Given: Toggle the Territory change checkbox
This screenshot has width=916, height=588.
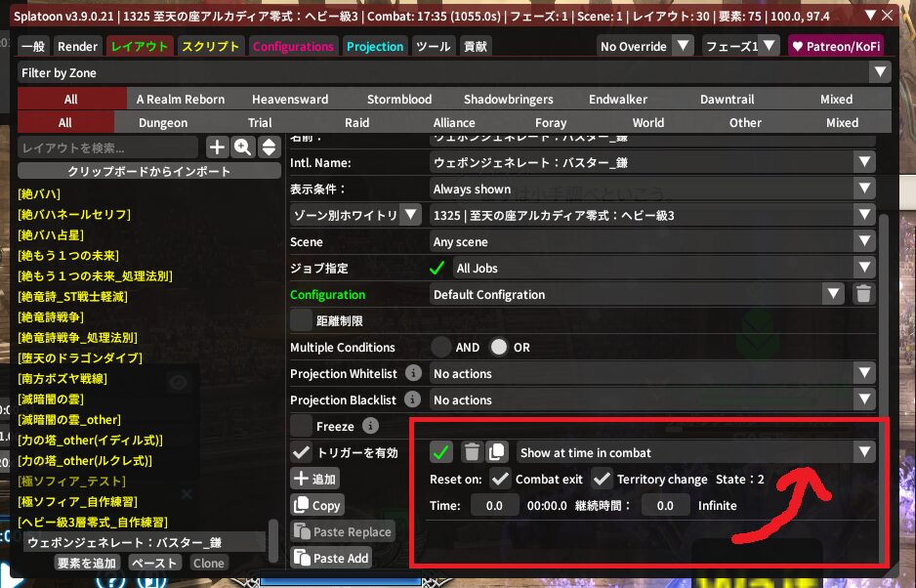Looking at the screenshot, I should [x=602, y=479].
